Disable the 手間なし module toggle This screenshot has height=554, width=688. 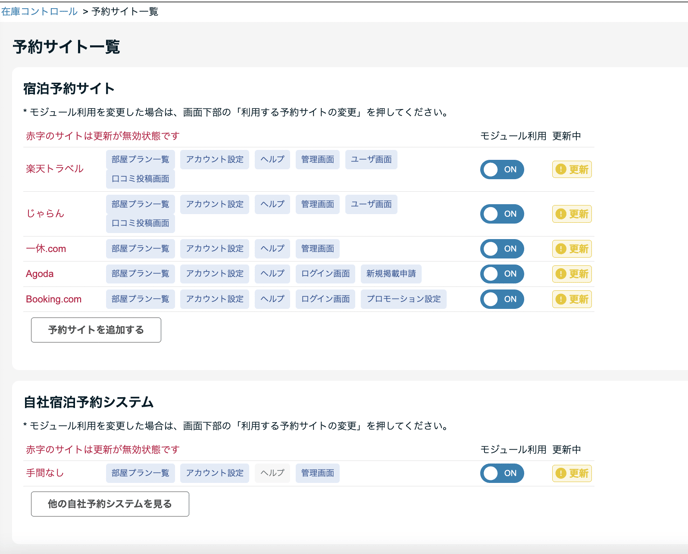501,473
